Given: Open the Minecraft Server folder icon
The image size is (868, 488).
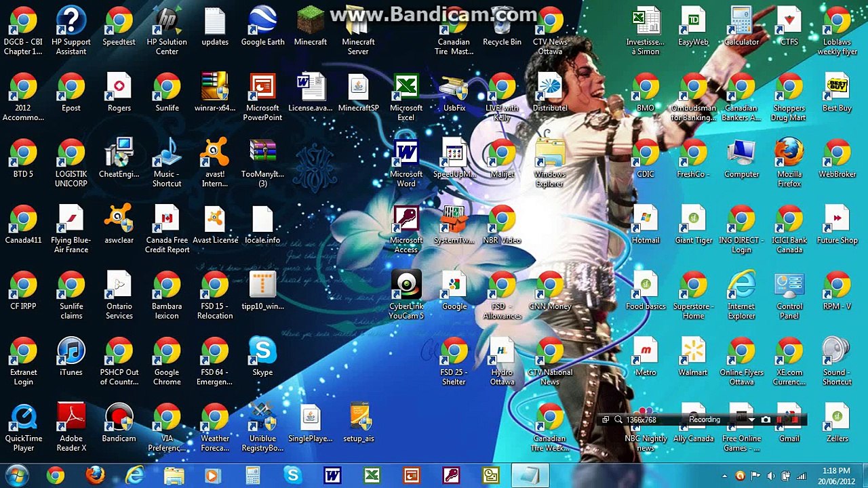Looking at the screenshot, I should tap(358, 31).
